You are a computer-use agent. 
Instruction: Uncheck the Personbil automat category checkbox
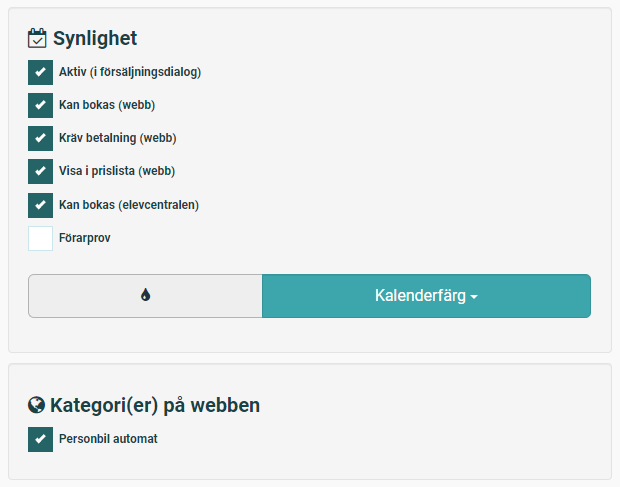click(40, 439)
